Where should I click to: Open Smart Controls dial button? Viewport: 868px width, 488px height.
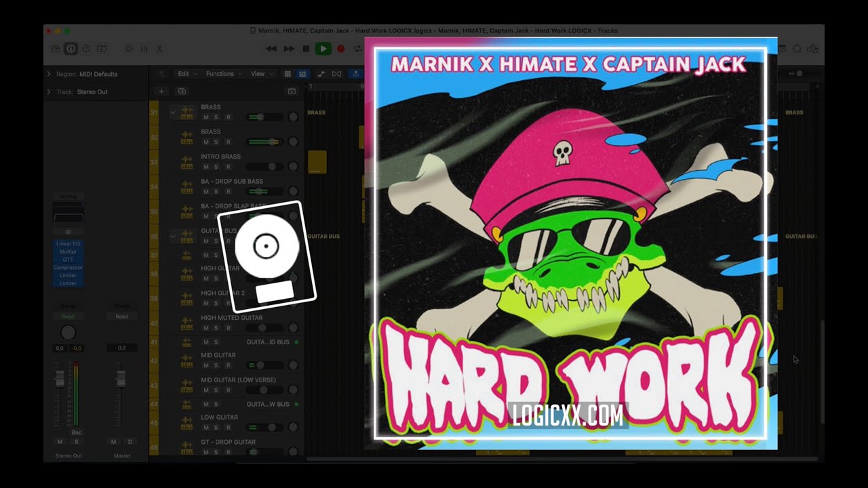coord(129,49)
